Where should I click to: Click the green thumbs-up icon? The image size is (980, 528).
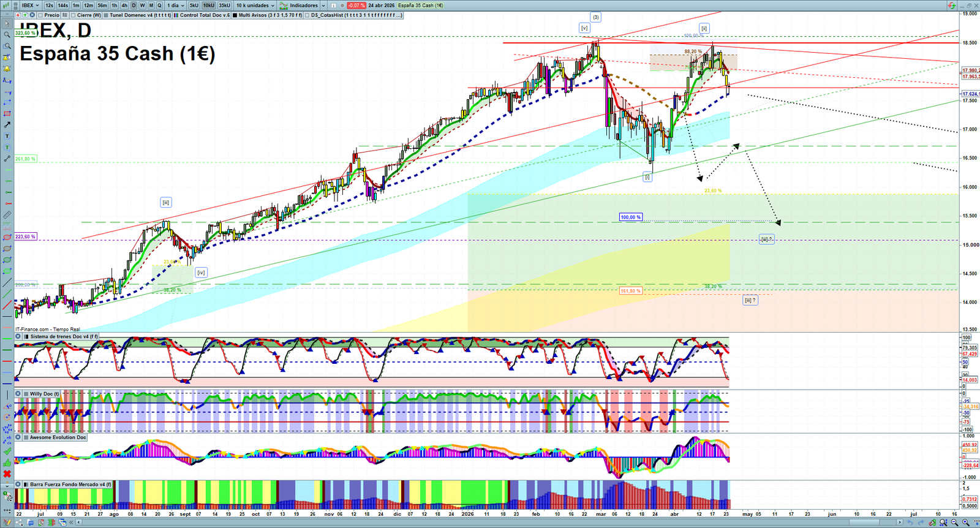pyautogui.click(x=7, y=462)
